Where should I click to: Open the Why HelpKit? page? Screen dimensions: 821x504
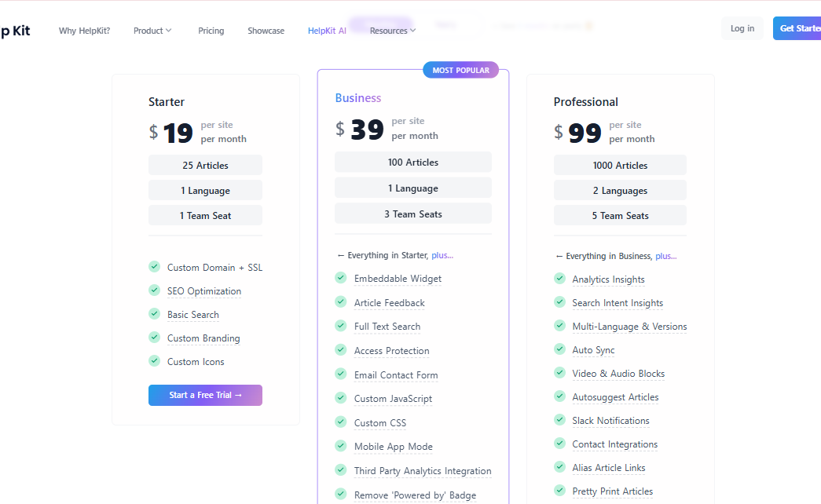tap(84, 31)
